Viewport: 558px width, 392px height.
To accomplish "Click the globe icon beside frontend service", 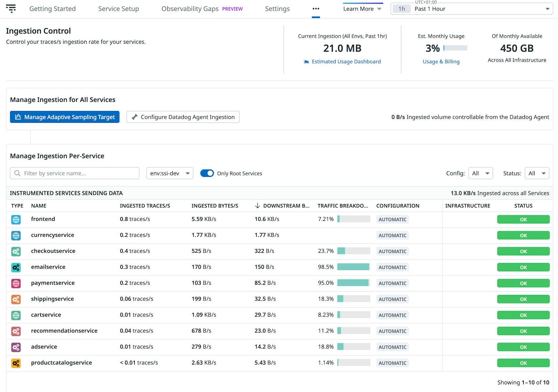I will [16, 219].
